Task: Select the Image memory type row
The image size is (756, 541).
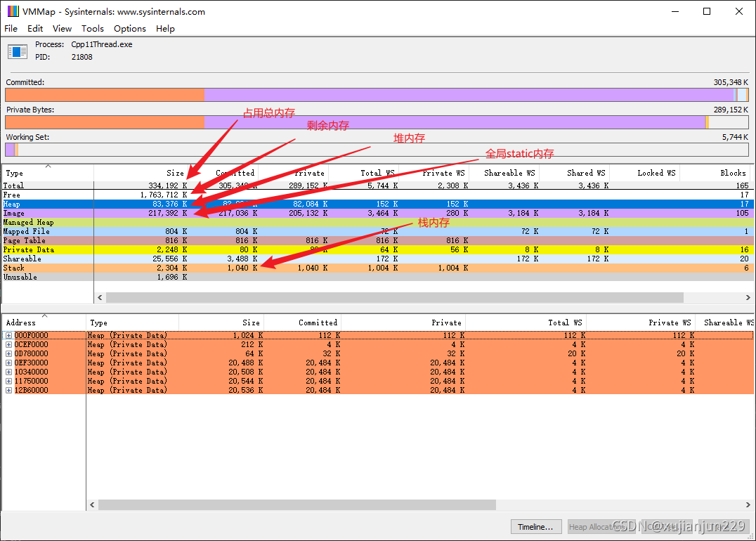Action: click(x=377, y=213)
